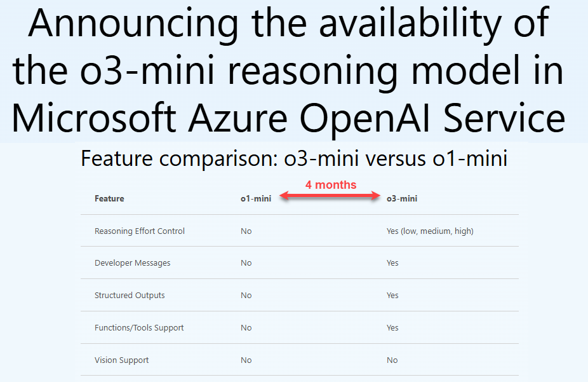Select the 'Vision Support' row label
Viewport: 588px width, 382px height.
coord(121,360)
